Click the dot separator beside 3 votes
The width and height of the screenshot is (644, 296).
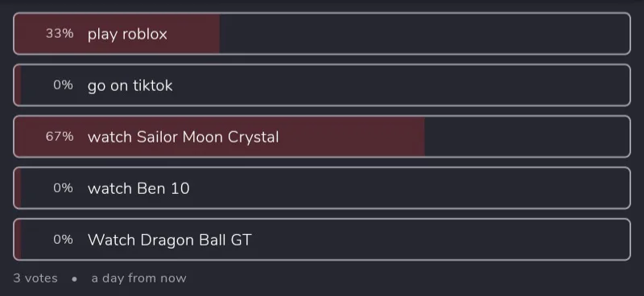74,279
